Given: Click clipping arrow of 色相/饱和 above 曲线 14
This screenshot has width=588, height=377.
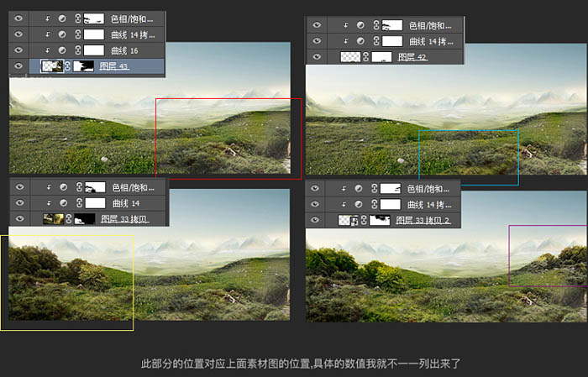Looking at the screenshot, I should [x=49, y=186].
